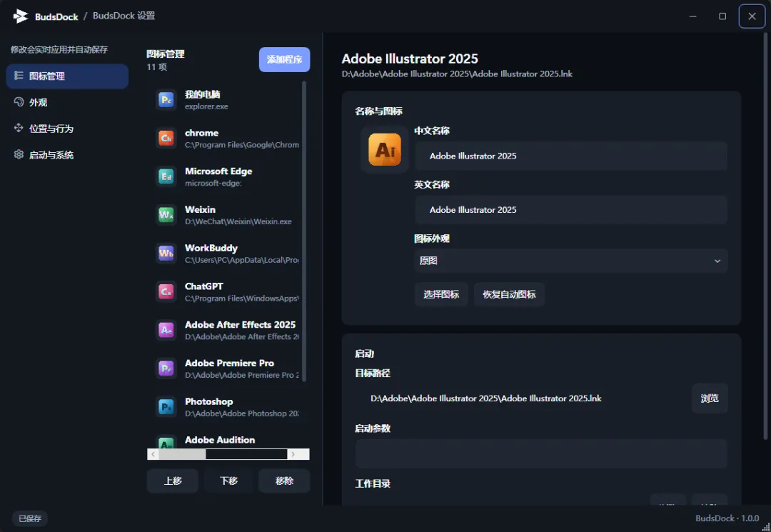
Task: Click the 下移 button
Action: (228, 481)
